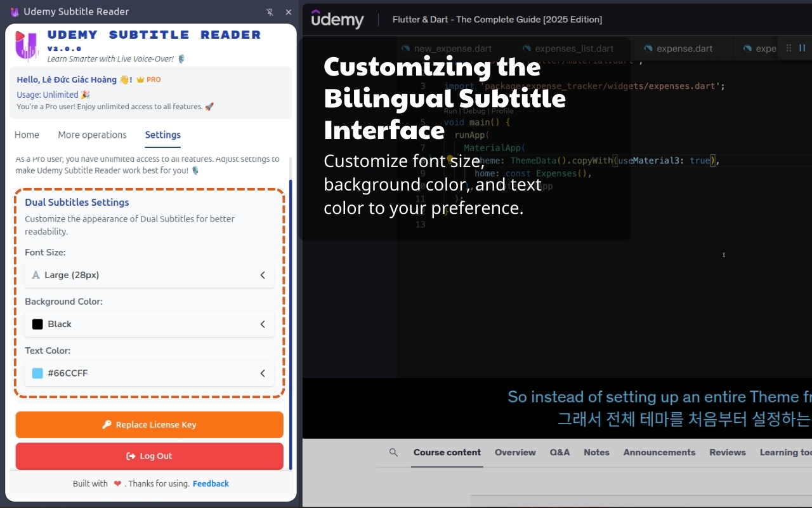The width and height of the screenshot is (812, 508).
Task: Click the drag-handle dots in the editor toolbar
Action: coord(789,48)
